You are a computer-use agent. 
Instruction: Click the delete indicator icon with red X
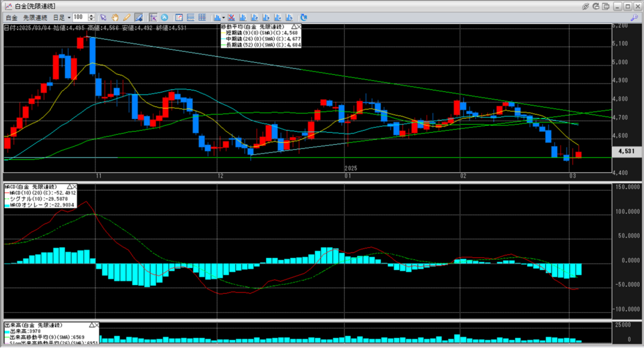231,17
